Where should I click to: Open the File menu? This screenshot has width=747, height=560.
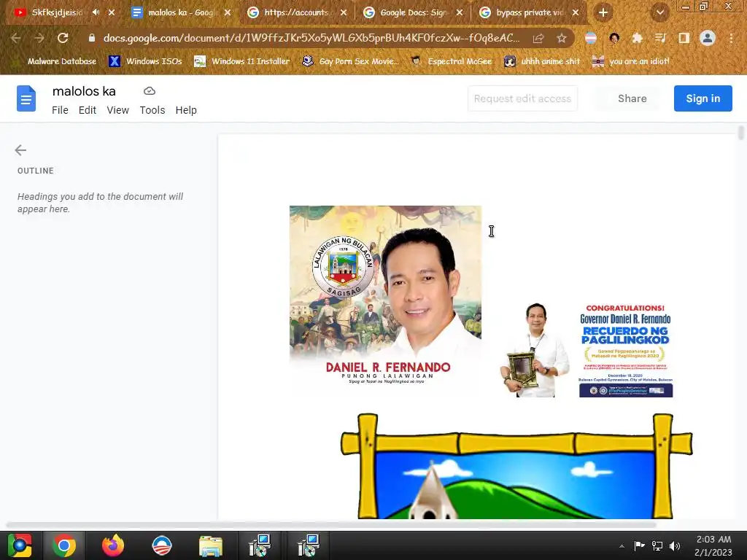point(60,110)
